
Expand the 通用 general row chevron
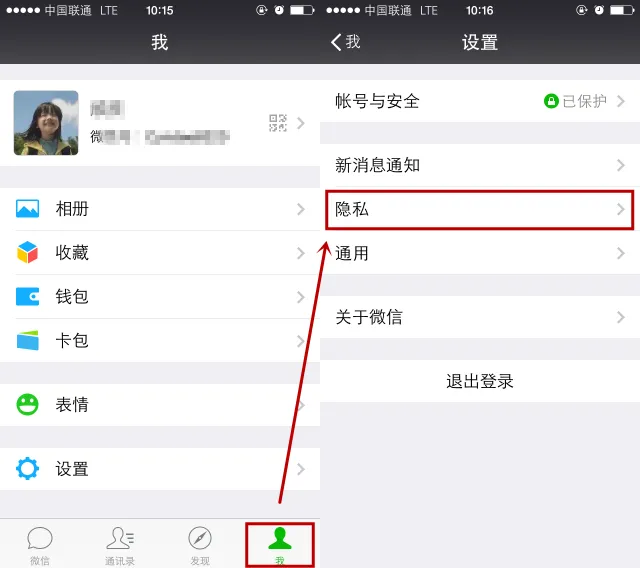(x=621, y=253)
